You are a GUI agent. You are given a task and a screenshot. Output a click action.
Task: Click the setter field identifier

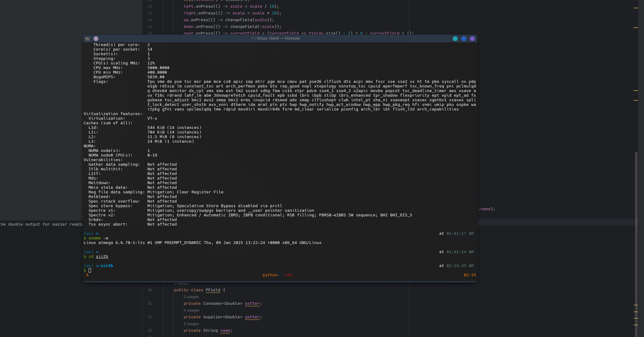point(252,304)
